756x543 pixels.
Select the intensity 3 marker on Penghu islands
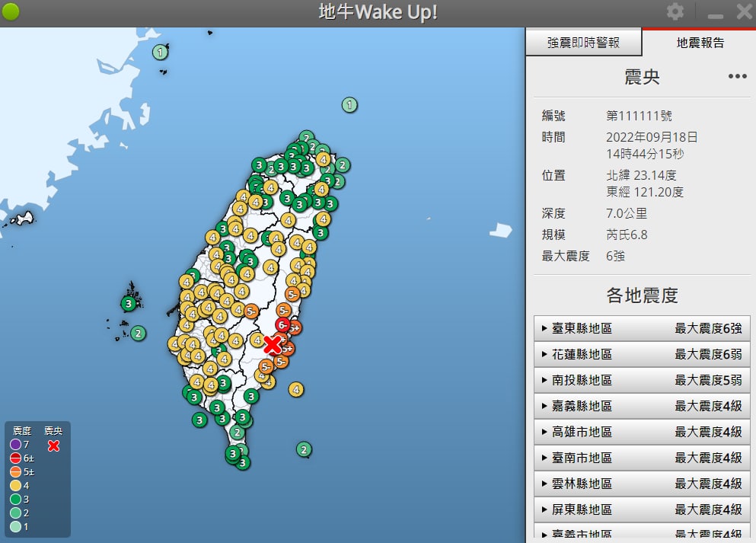coord(128,304)
